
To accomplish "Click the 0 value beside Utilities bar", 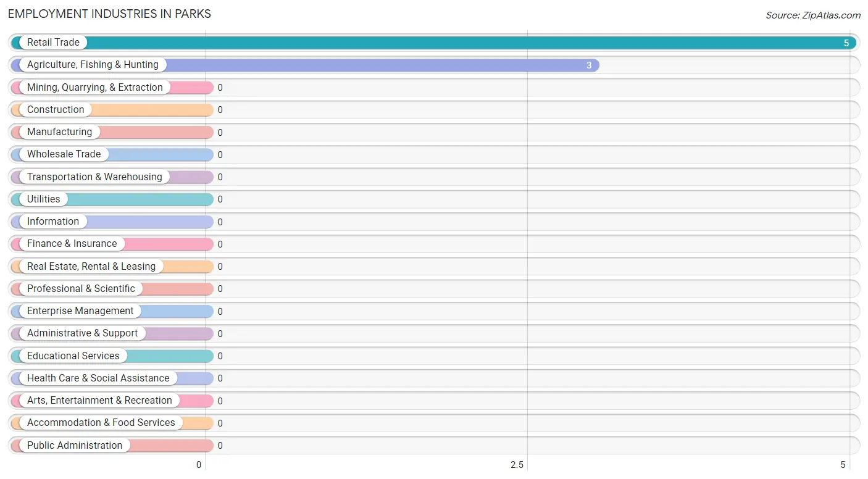I will (220, 199).
